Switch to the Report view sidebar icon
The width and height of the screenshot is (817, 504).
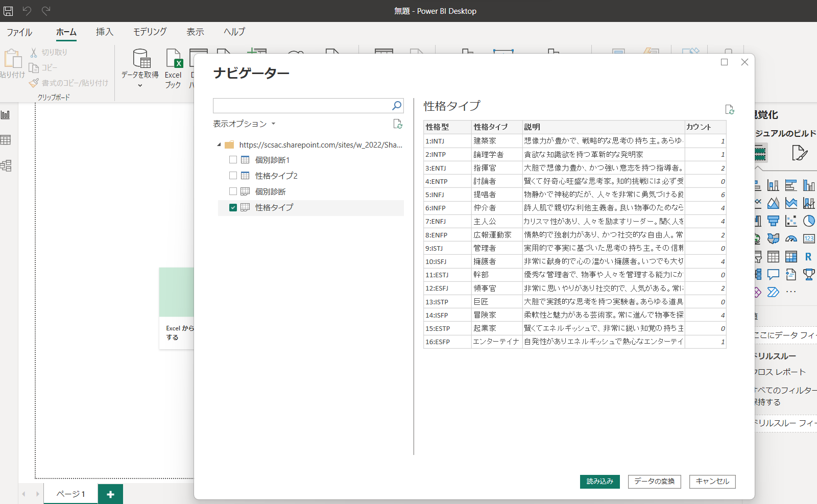coord(6,115)
